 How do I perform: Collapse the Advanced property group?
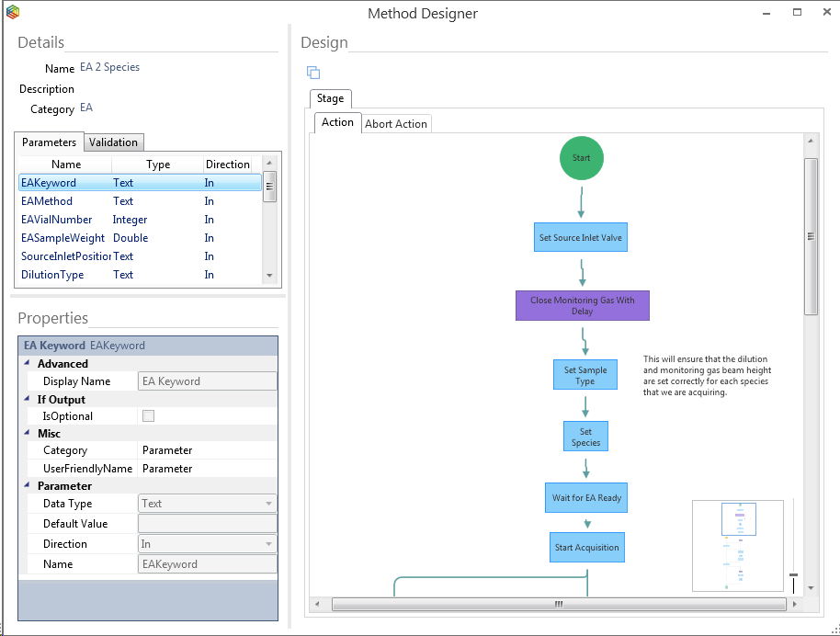(27, 364)
